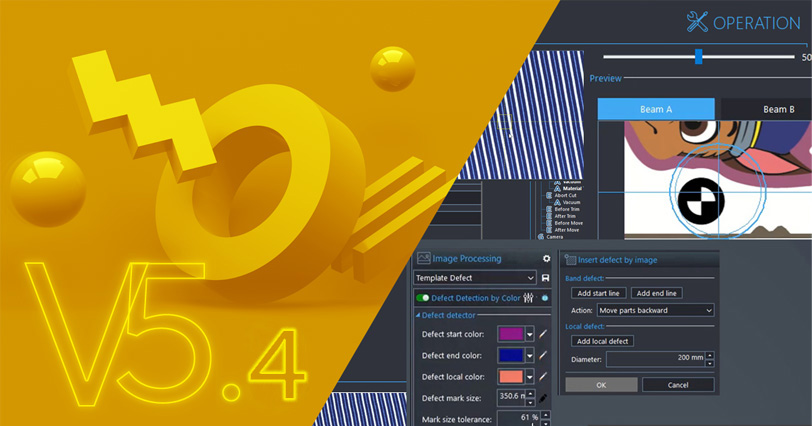Pick Defect local color with the eyedropper
Image resolution: width=812 pixels, height=426 pixels.
pyautogui.click(x=543, y=377)
